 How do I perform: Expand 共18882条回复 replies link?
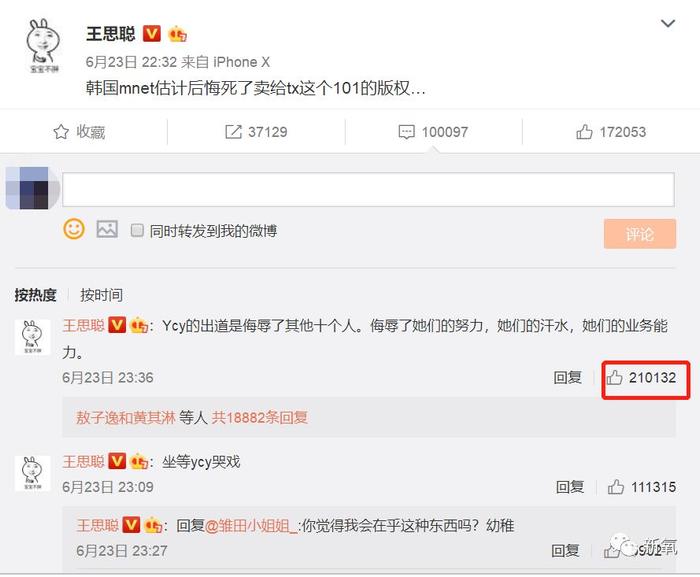[259, 418]
